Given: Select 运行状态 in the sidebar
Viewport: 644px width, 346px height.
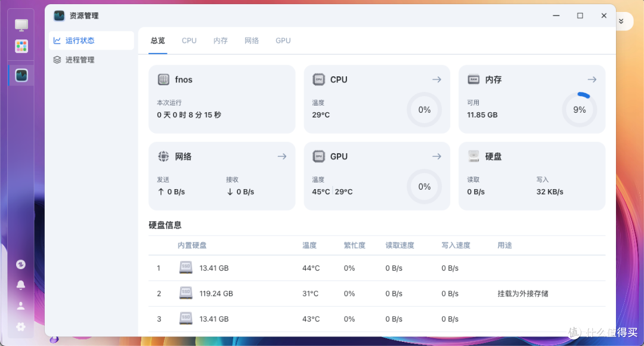Looking at the screenshot, I should pos(91,41).
